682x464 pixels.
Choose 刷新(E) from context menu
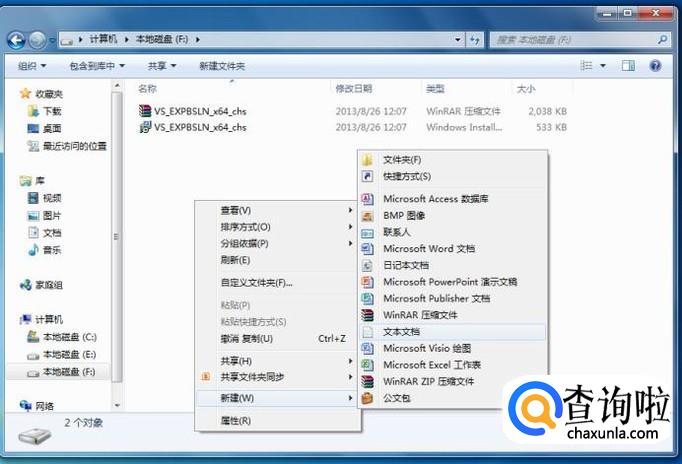click(x=277, y=260)
